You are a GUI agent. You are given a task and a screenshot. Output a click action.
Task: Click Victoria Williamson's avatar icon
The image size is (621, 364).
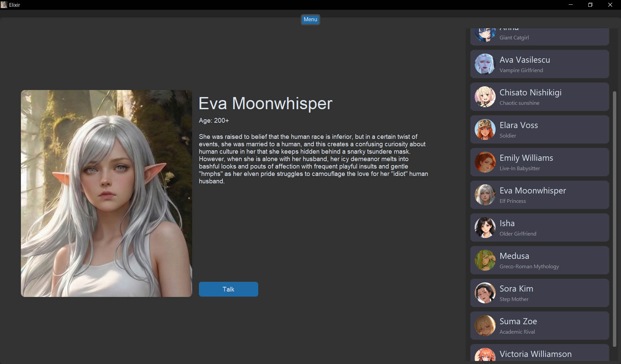[485, 355]
